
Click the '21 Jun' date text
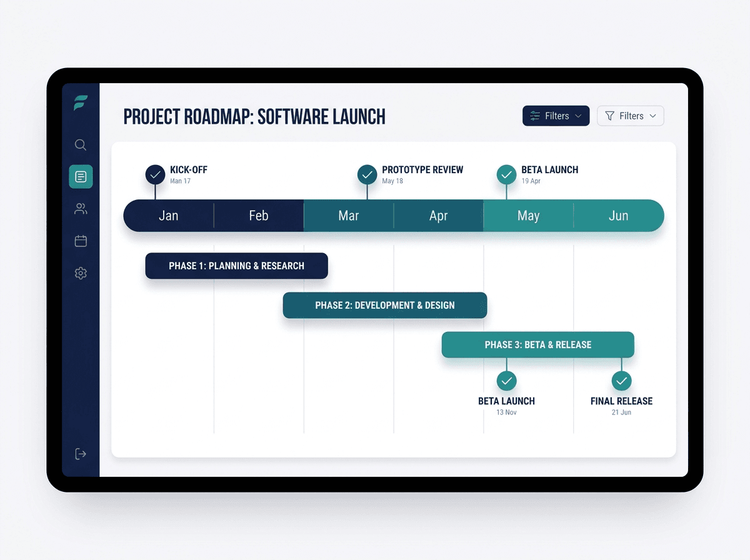(621, 412)
